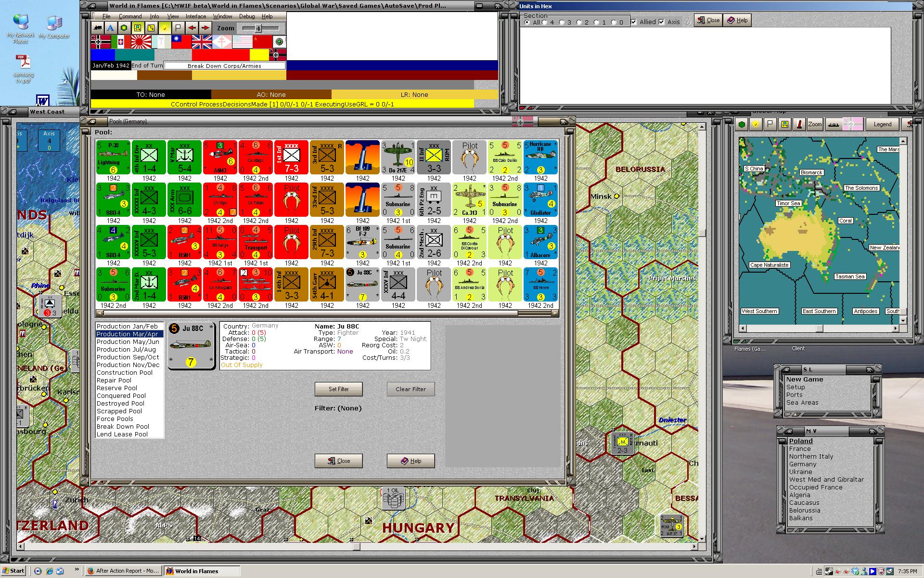This screenshot has height=578, width=924.
Task: Click the Clear Filter button
Action: tap(411, 389)
